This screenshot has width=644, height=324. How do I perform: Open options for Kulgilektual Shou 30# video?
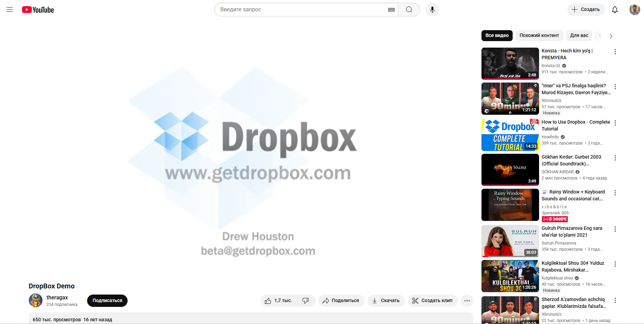[615, 264]
